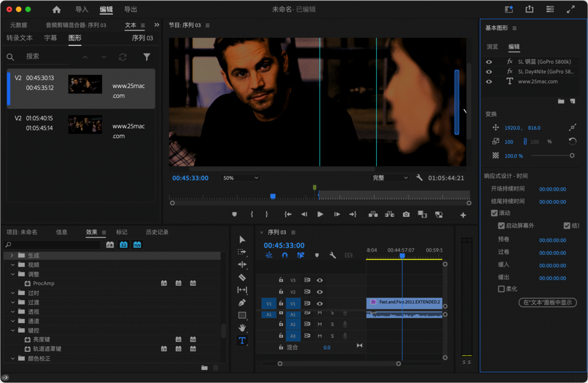Step back one frame

point(304,214)
